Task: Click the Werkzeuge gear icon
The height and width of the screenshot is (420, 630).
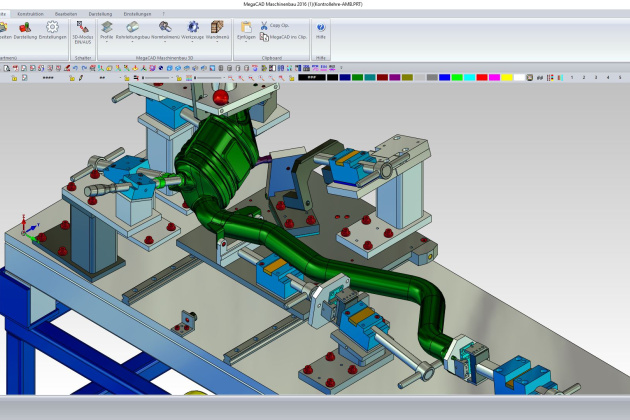Action: click(x=193, y=29)
